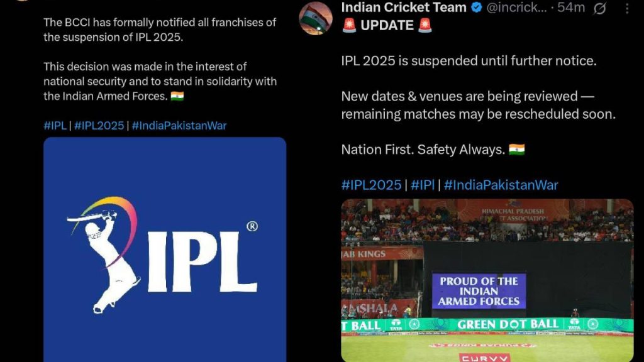Screen dimensions: 644x362
Task: Click the 'IPL 2025 is suspended' tweet text
Action: (469, 61)
